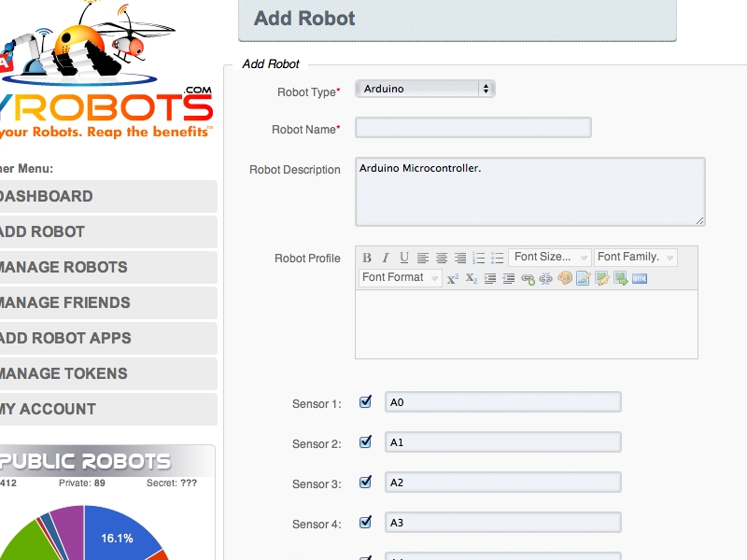Center align profile text

pos(442,258)
